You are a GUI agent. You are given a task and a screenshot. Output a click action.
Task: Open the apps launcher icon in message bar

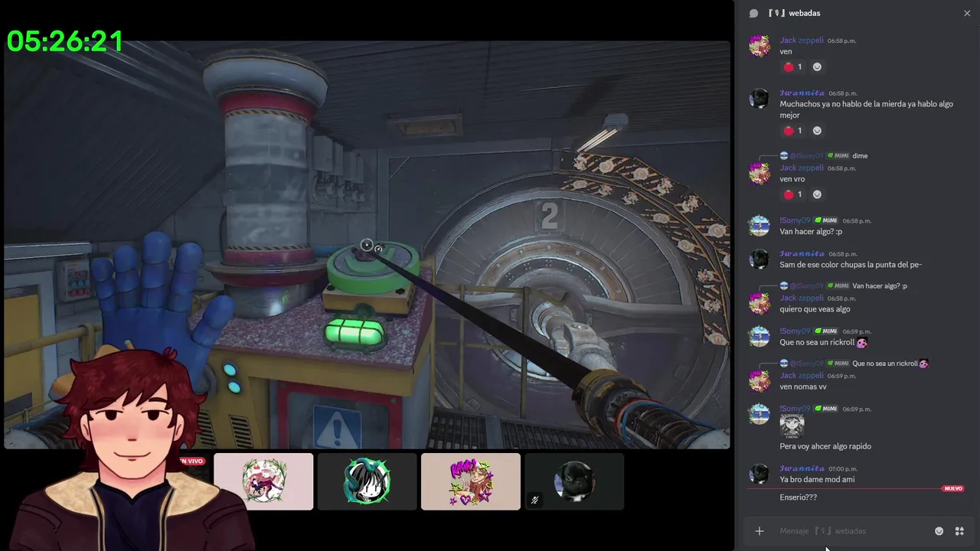pos(959,531)
